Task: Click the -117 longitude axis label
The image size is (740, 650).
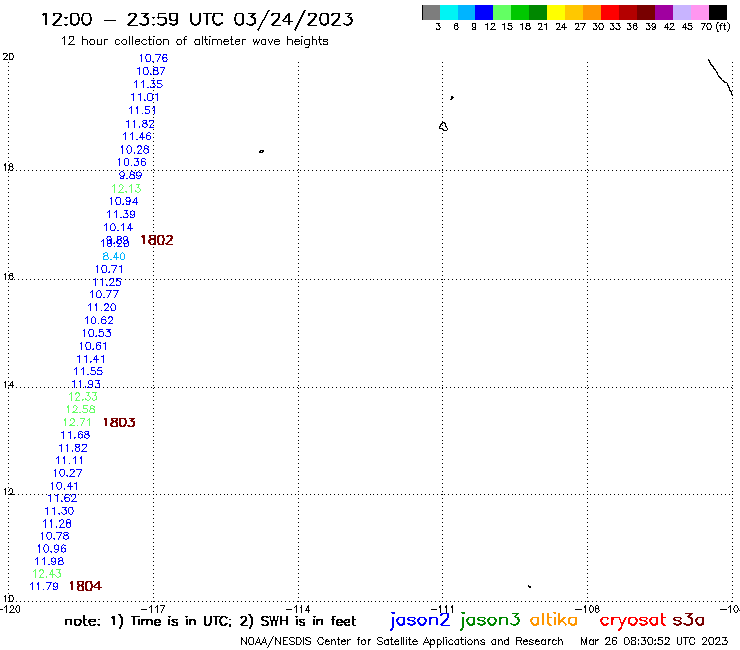Action: coord(154,609)
